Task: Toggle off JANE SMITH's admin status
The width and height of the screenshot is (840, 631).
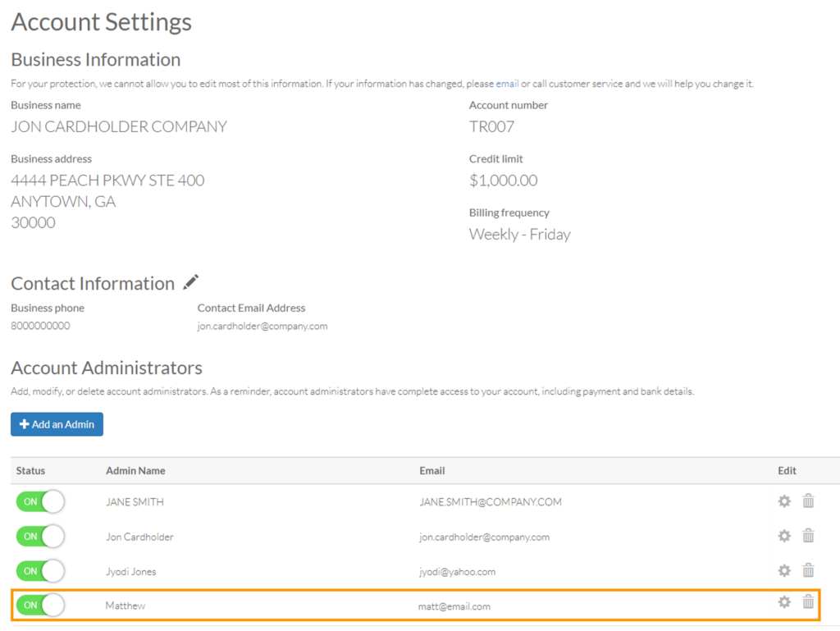Action: coord(40,501)
